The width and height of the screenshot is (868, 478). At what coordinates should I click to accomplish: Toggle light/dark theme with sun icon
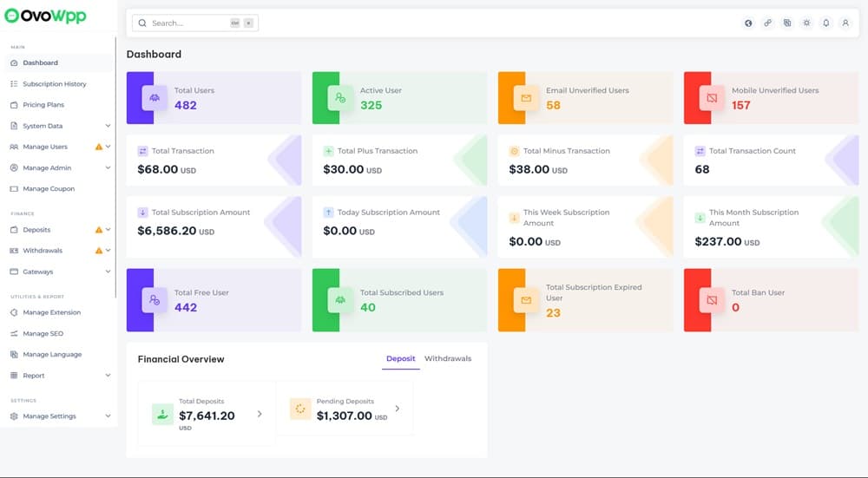point(806,23)
